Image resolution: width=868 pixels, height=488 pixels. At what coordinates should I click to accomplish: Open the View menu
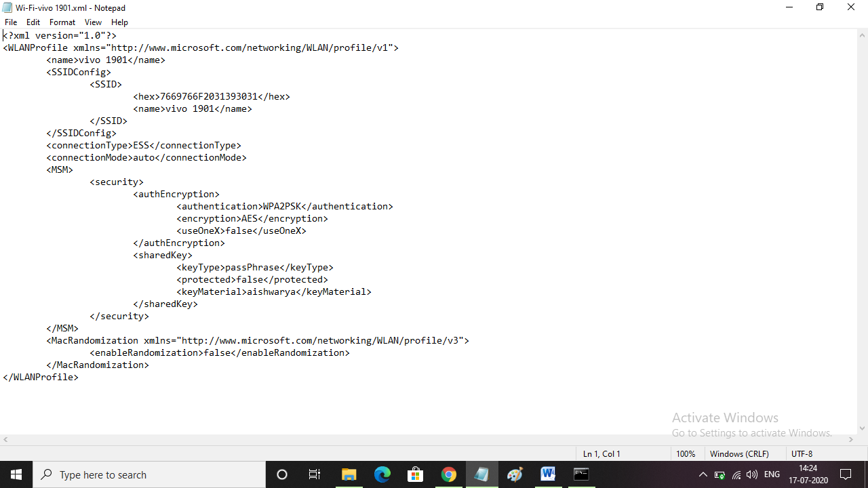(93, 22)
